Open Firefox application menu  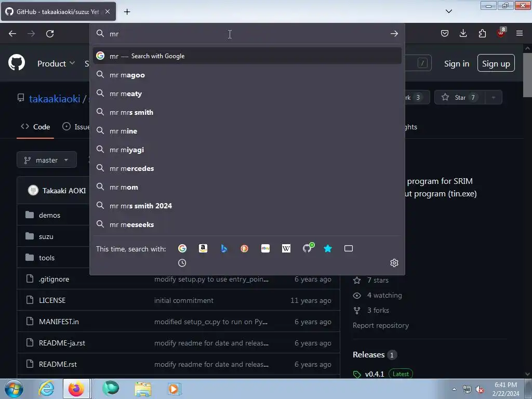pos(520,33)
